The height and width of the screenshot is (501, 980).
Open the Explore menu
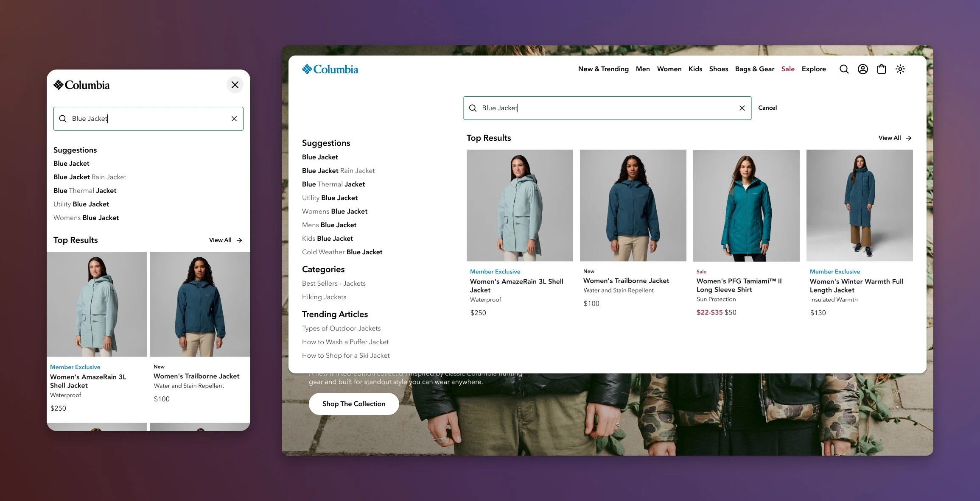tap(814, 69)
